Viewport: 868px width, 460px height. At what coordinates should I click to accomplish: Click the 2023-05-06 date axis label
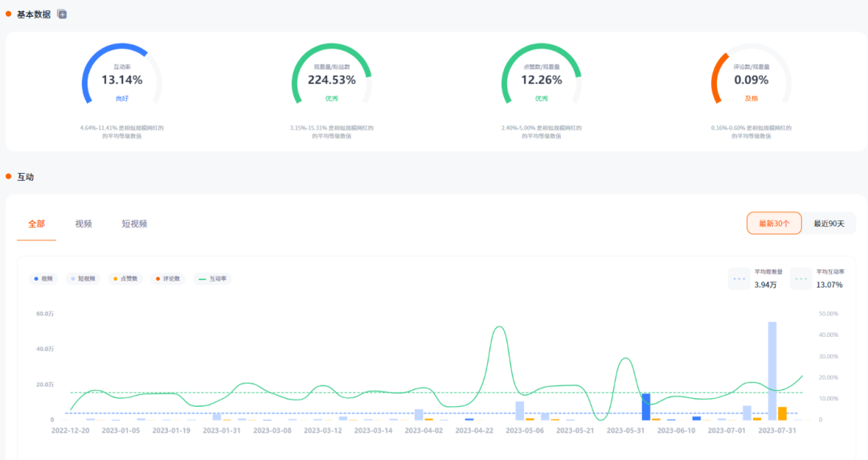pos(525,430)
